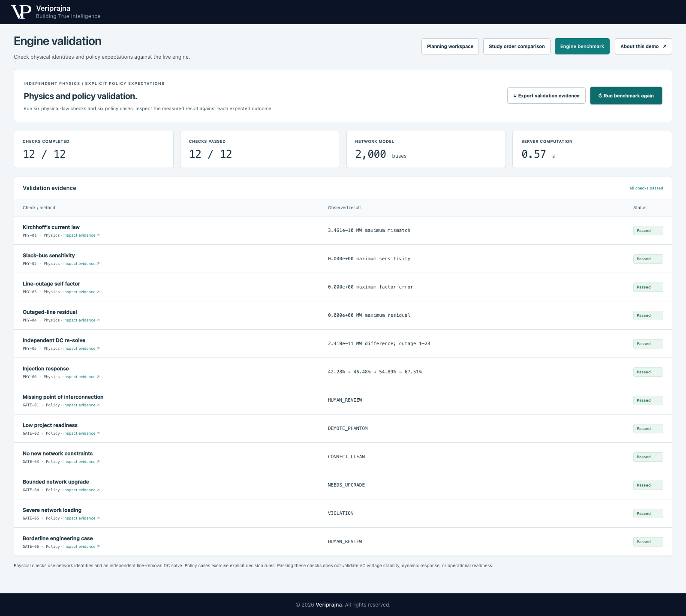Inspect evidence for Slack-bus sensitivity
Image resolution: width=686 pixels, height=616 pixels.
[81, 264]
